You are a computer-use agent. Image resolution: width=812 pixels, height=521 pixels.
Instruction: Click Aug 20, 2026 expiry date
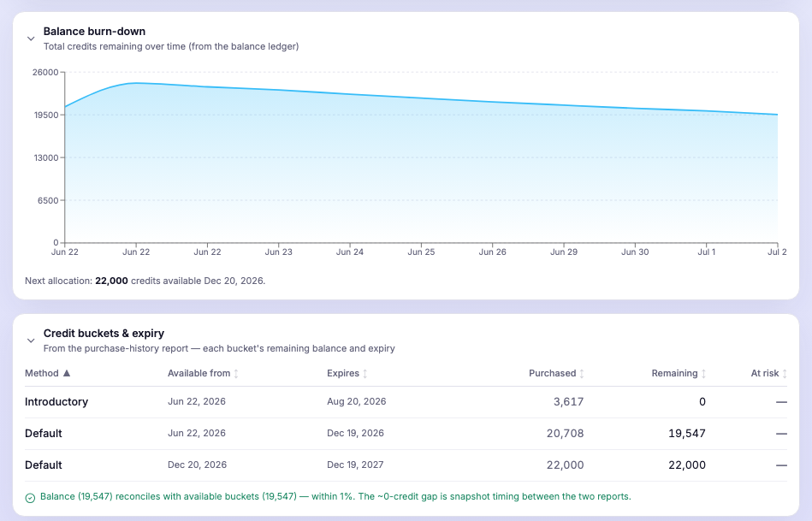[x=356, y=401]
